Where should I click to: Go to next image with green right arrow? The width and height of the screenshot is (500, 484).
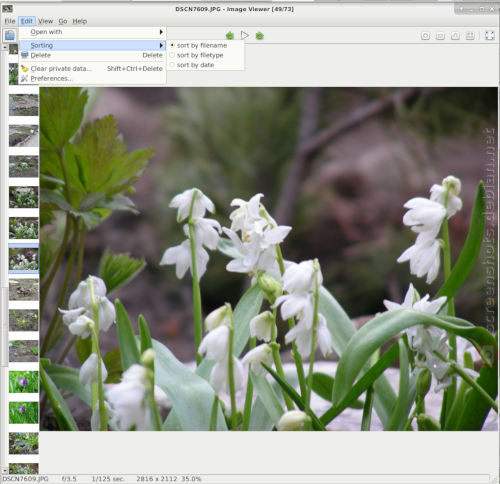tap(260, 35)
